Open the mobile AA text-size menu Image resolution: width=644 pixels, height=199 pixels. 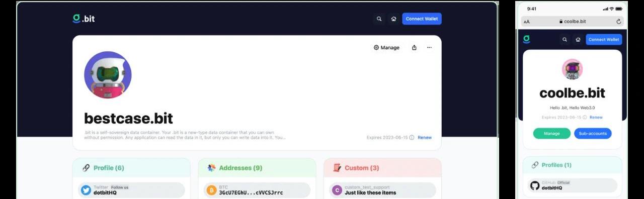pyautogui.click(x=527, y=22)
